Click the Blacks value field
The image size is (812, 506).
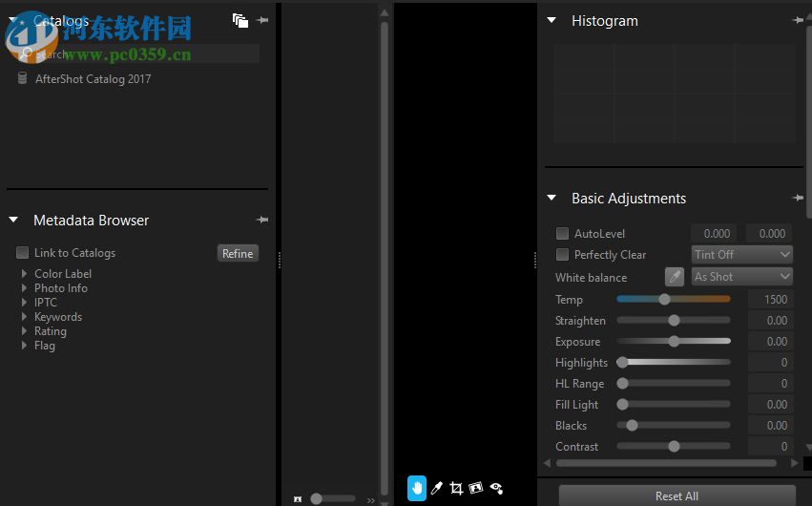(x=771, y=425)
